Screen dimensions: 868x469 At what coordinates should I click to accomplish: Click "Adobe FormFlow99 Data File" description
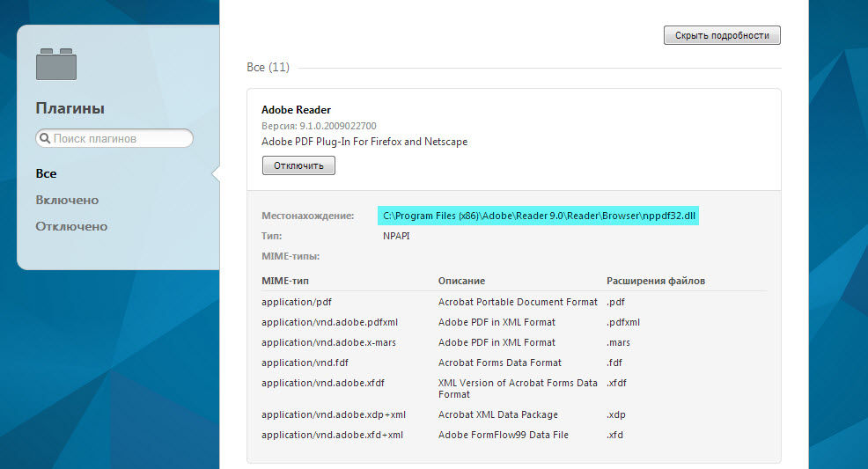(504, 436)
